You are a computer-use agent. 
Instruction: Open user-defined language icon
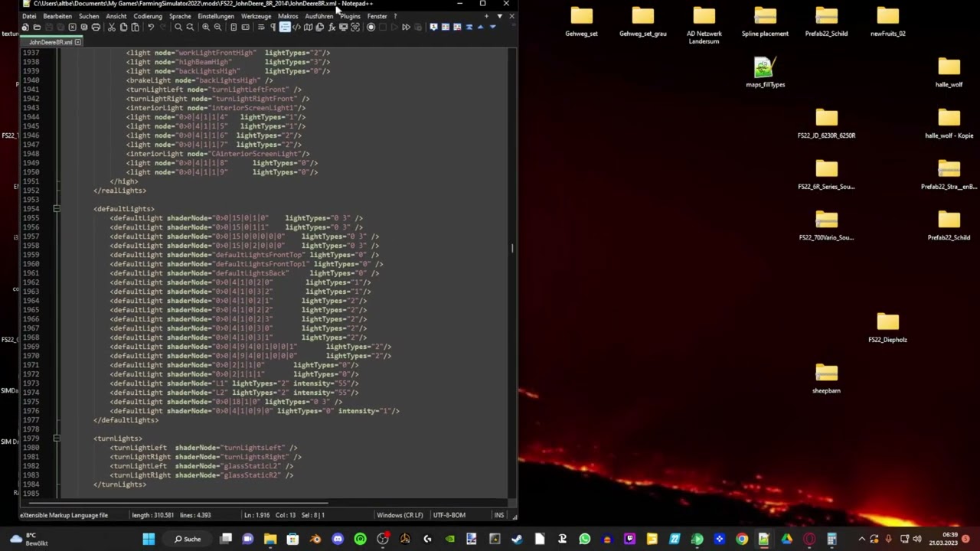[x=296, y=28]
